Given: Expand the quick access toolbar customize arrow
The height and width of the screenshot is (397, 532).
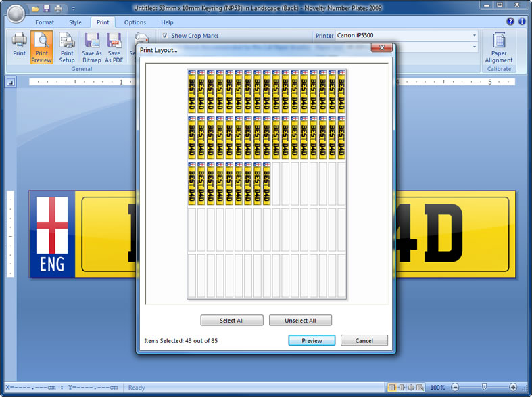Looking at the screenshot, I should point(73,9).
